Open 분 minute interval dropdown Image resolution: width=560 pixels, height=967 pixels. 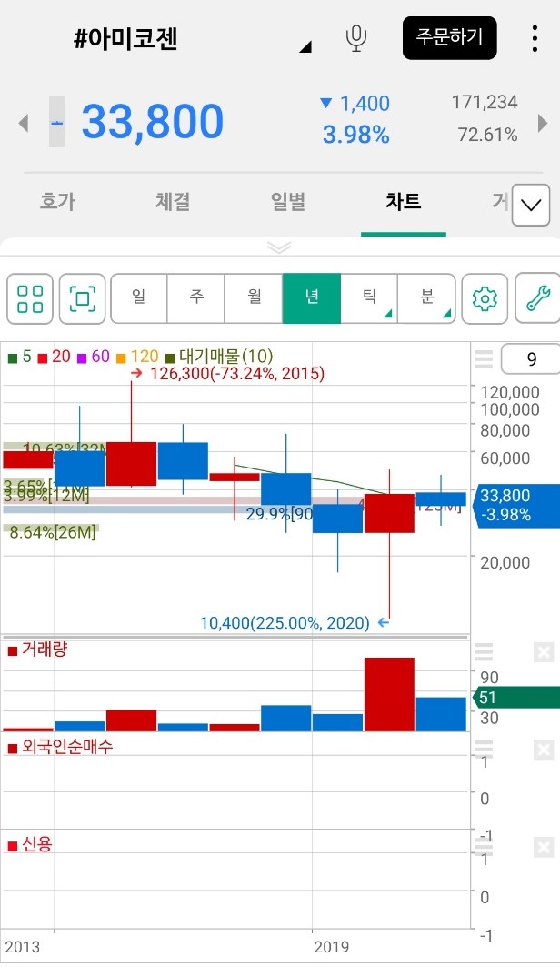(427, 298)
